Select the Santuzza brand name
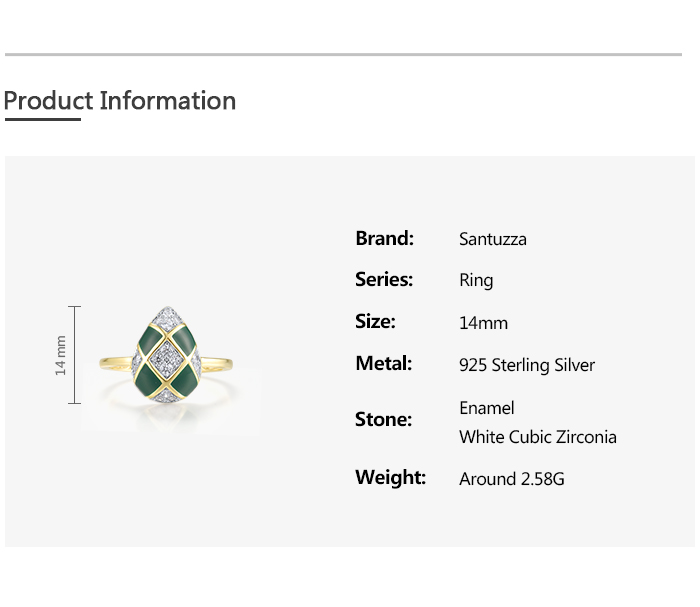The image size is (700, 607). tap(492, 239)
